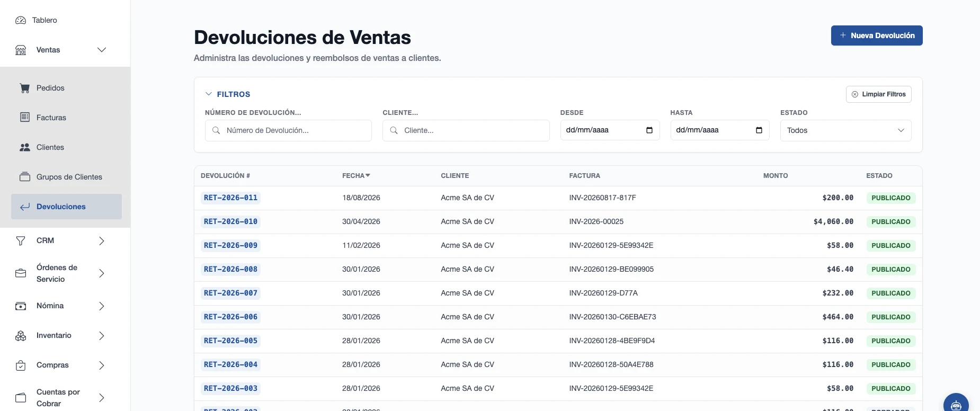Go to Pedidos in the sidebar
This screenshot has width=980, height=411.
(66, 88)
